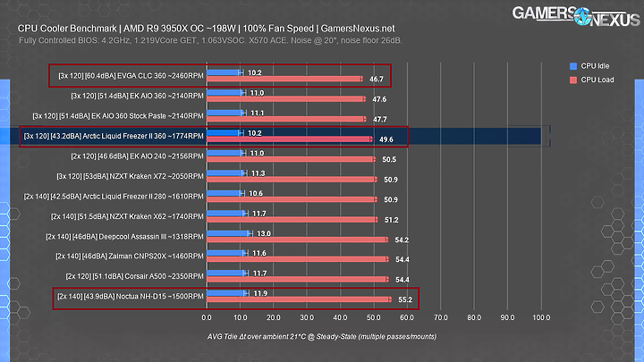Click the Arctic Liquid Freezer II 280 idle value 10.6
Screen dimensions: 644x362
[256, 193]
